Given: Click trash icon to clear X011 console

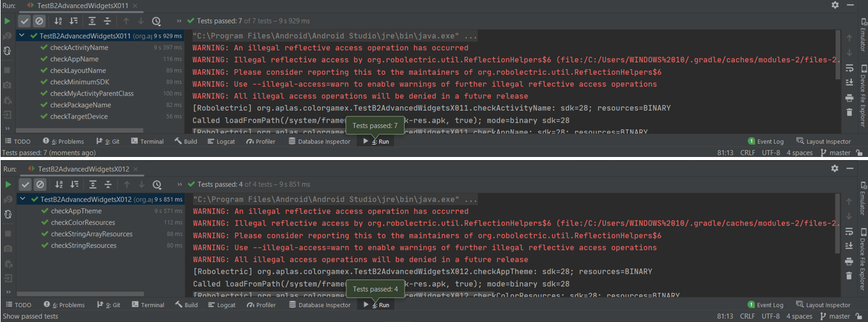Looking at the screenshot, I should click(x=849, y=112).
